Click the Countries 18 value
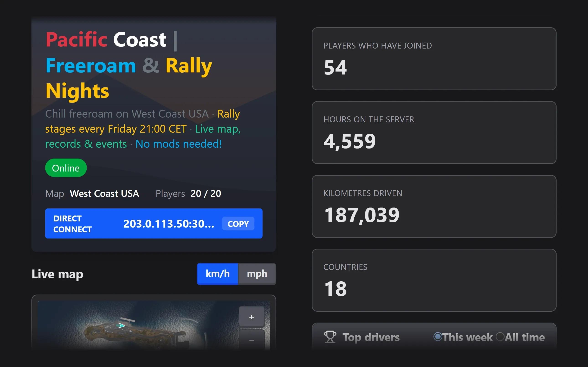The width and height of the screenshot is (588, 367). point(335,289)
